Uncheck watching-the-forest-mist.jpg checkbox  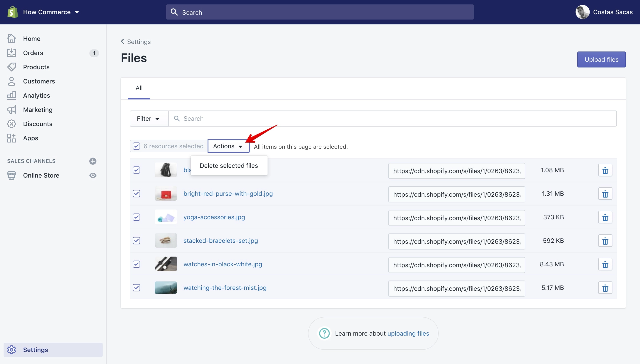click(x=136, y=287)
